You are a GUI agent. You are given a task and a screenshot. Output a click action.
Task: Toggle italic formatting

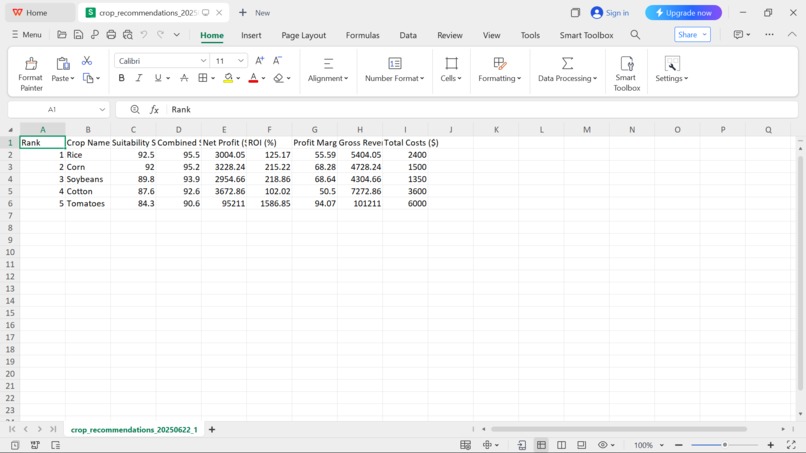[139, 78]
